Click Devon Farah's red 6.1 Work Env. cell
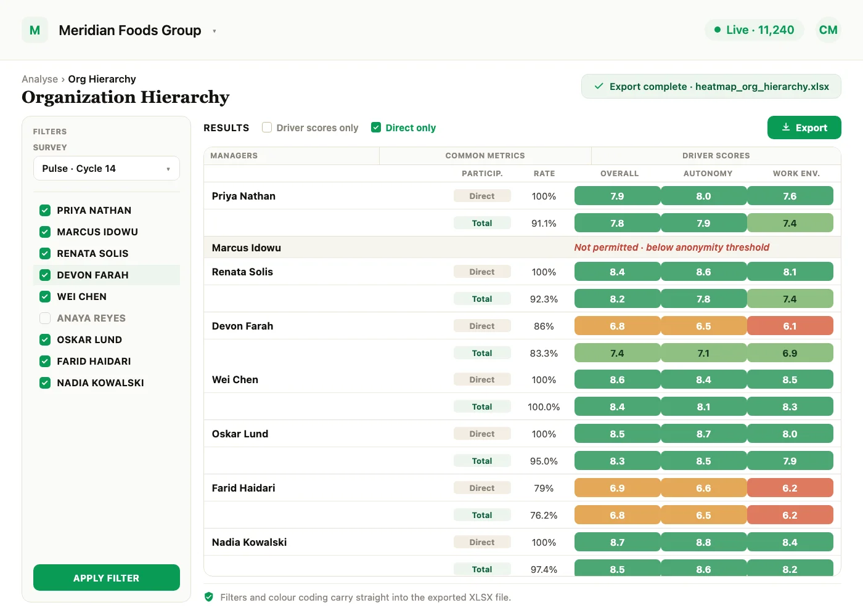This screenshot has height=616, width=863. (790, 326)
